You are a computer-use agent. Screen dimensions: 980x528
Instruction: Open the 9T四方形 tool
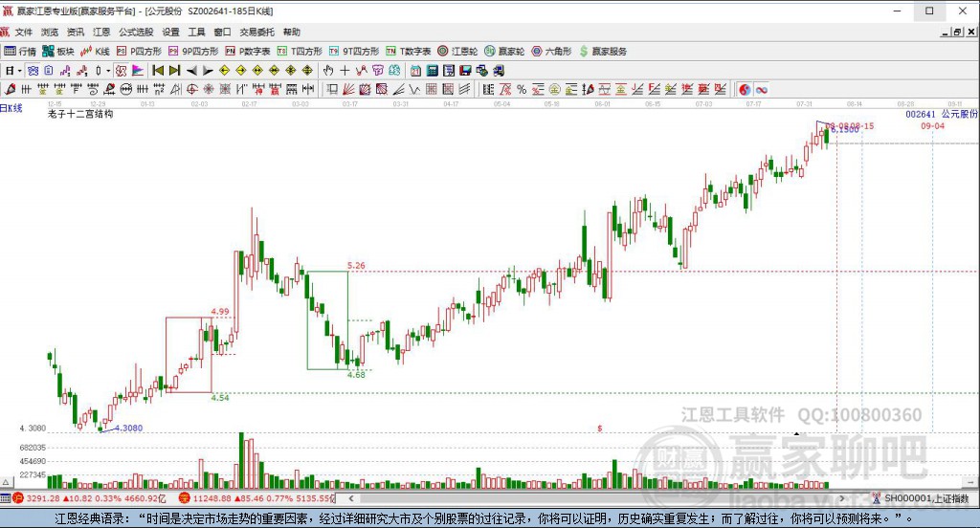click(354, 52)
